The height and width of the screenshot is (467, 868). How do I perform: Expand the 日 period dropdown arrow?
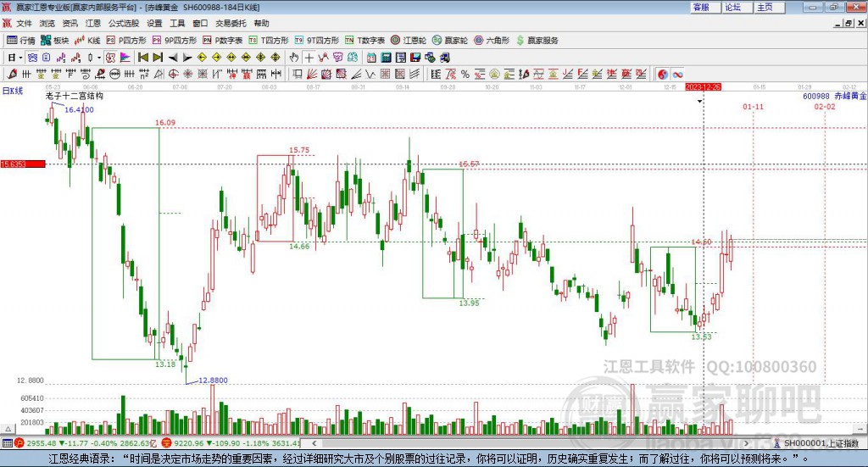(21, 58)
